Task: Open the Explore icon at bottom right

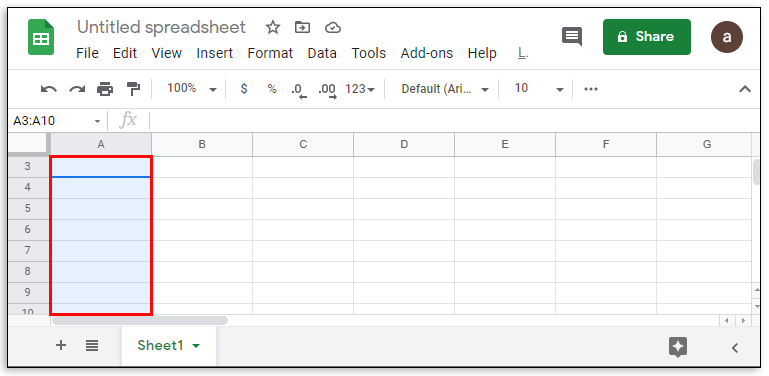Action: (x=678, y=347)
